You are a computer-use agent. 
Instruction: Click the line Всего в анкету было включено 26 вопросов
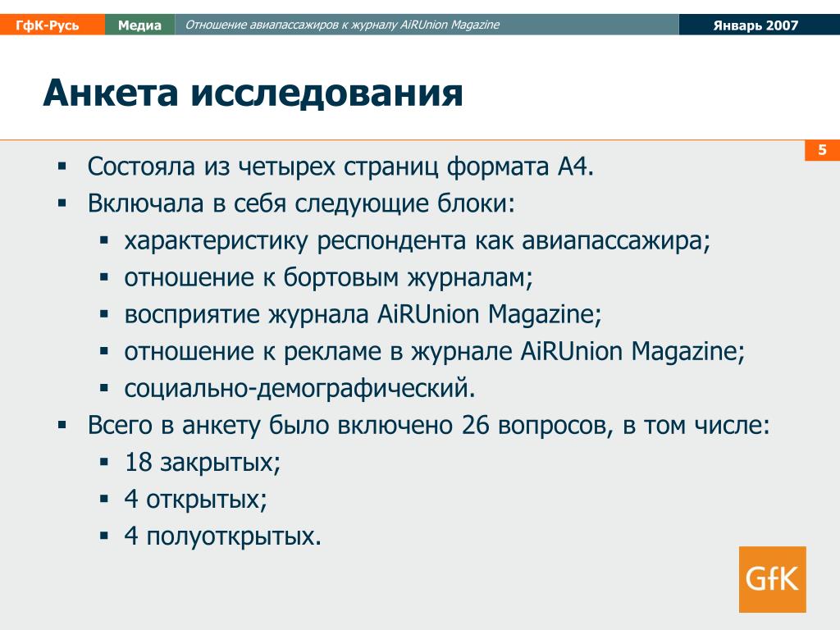click(428, 426)
